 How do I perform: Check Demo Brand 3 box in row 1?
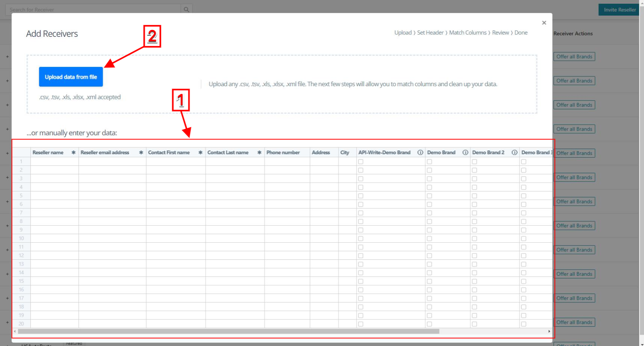coord(524,162)
